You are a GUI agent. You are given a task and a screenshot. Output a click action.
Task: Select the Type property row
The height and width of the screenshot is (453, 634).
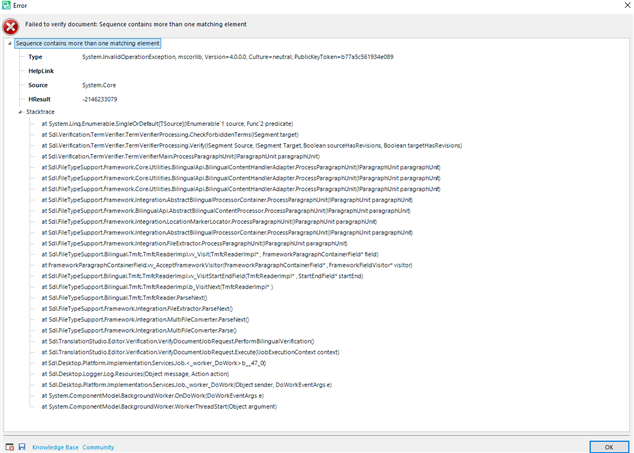pos(35,57)
